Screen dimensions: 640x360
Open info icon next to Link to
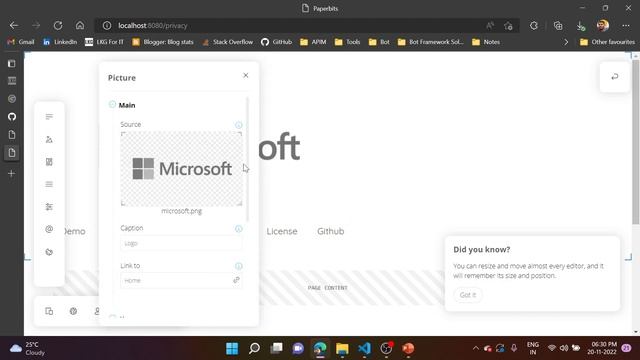(239, 266)
